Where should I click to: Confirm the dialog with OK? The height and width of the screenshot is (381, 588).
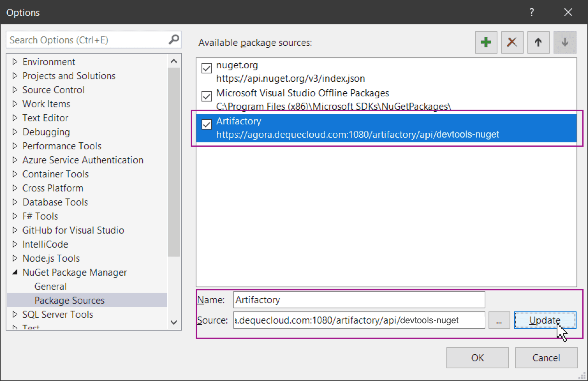(x=477, y=358)
